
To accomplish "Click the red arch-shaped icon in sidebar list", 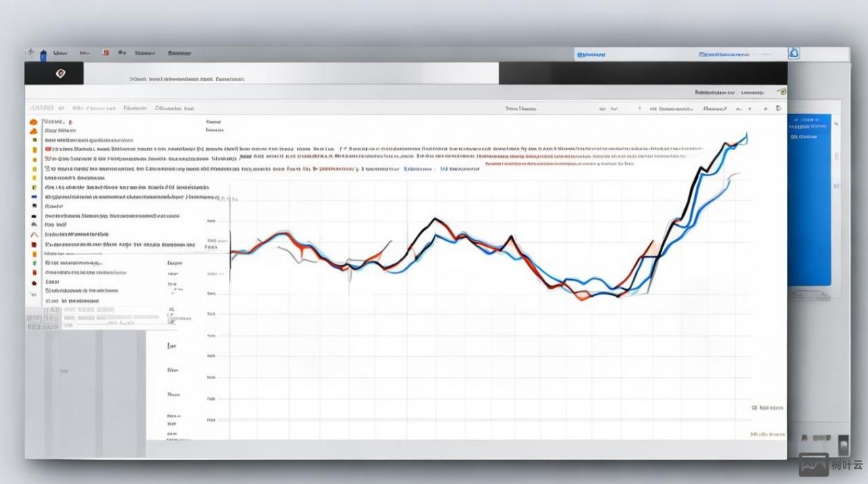I will (33, 234).
